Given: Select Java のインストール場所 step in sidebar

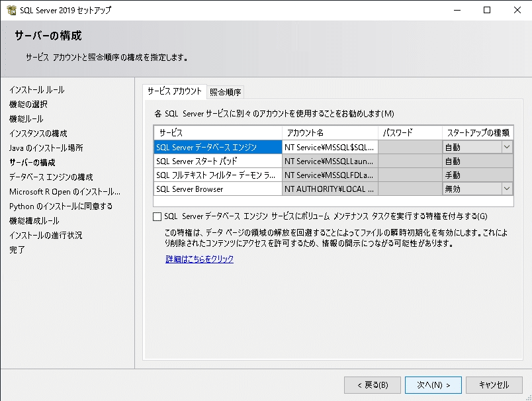Looking at the screenshot, I should 46,148.
